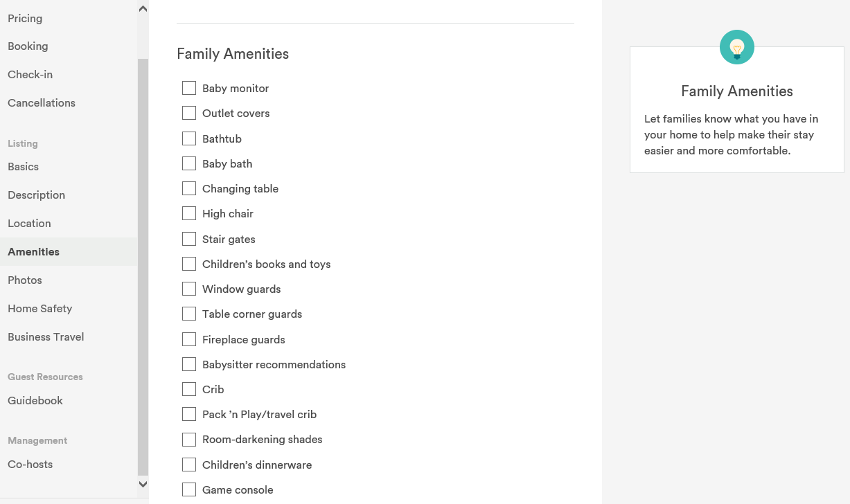This screenshot has height=504, width=850.
Task: Open the Pricing settings
Action: pyautogui.click(x=24, y=18)
